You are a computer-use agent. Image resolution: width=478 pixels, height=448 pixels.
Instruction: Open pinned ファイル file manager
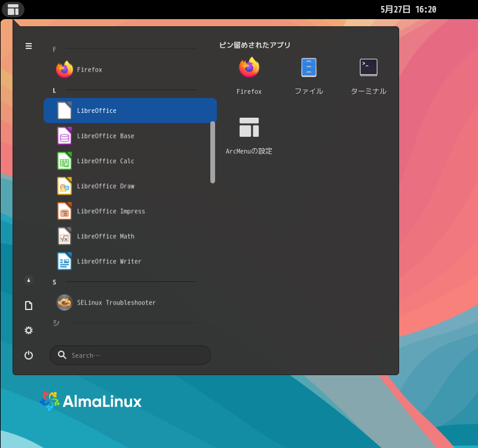click(x=309, y=76)
